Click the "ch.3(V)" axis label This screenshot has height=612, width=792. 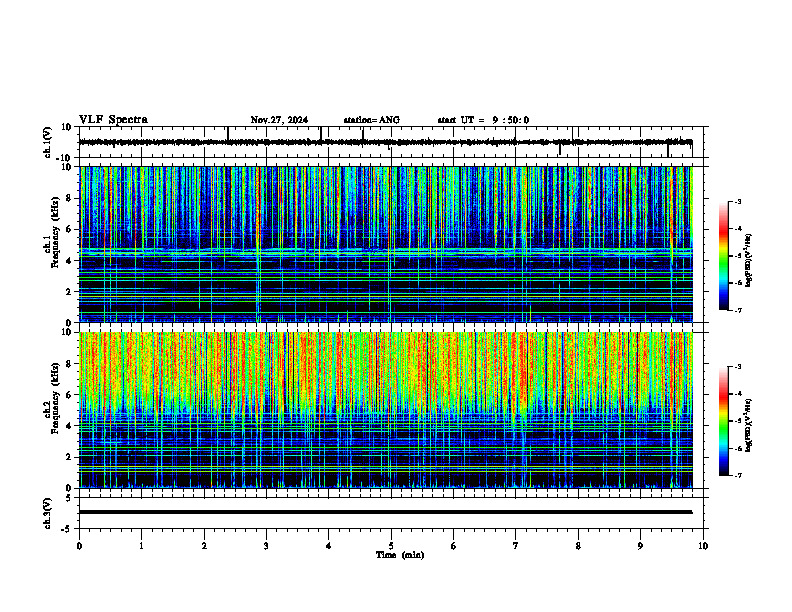[x=47, y=513]
